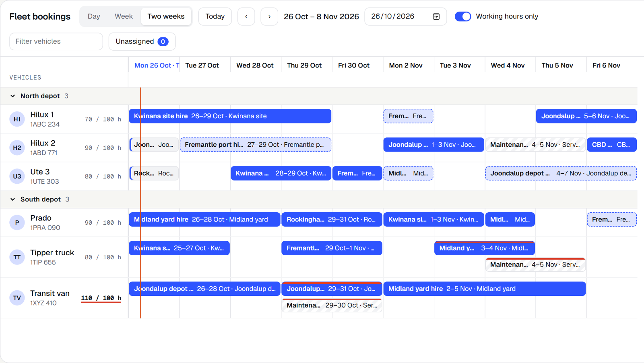The height and width of the screenshot is (363, 644).
Task: Open Hilux 2 Maintenance 4–5 Nov block
Action: tap(535, 145)
